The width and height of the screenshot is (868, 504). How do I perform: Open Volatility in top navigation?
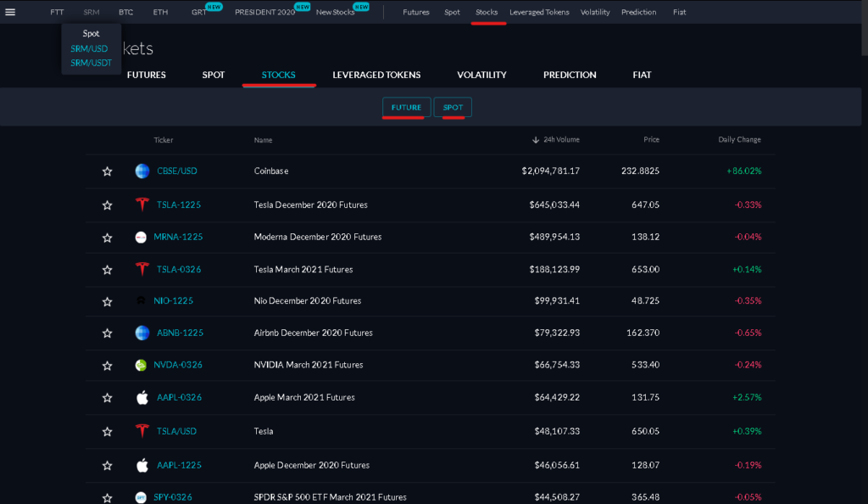tap(595, 12)
